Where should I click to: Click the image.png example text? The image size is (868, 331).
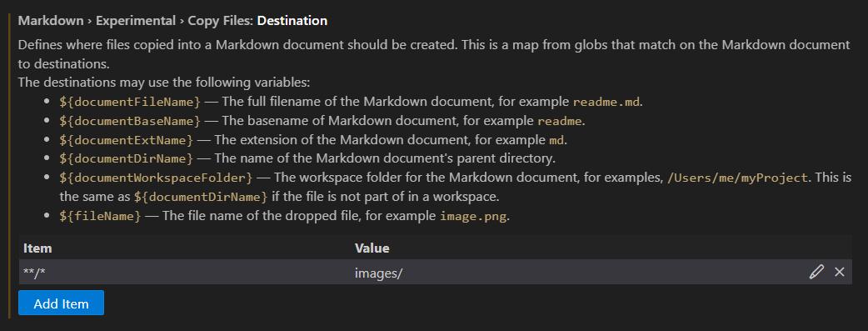click(473, 216)
